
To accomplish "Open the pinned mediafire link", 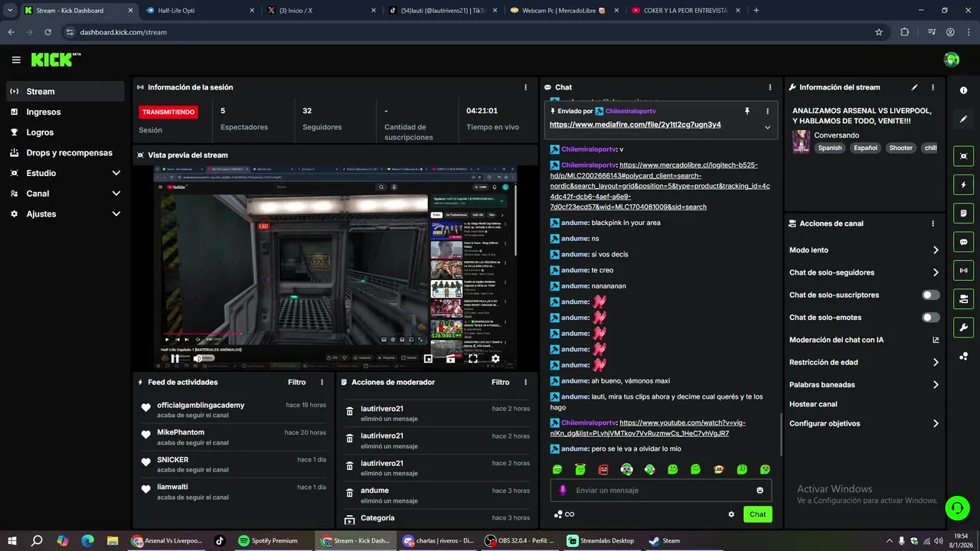I will [x=635, y=125].
